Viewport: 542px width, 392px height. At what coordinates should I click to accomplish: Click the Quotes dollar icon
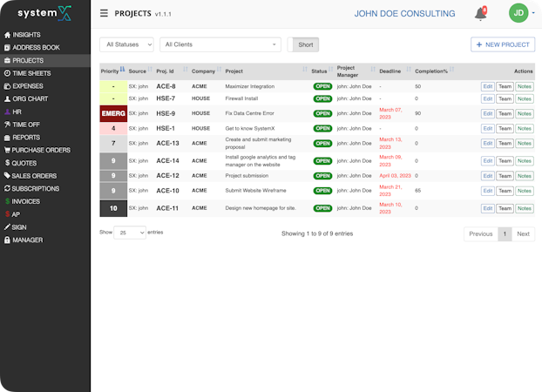click(7, 163)
